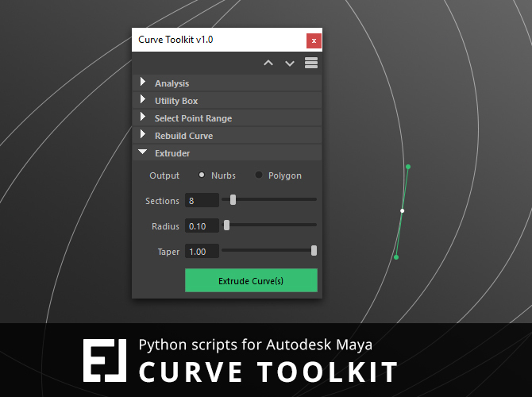This screenshot has height=397, width=532.
Task: Click the Nurbs option label
Action: (x=223, y=175)
